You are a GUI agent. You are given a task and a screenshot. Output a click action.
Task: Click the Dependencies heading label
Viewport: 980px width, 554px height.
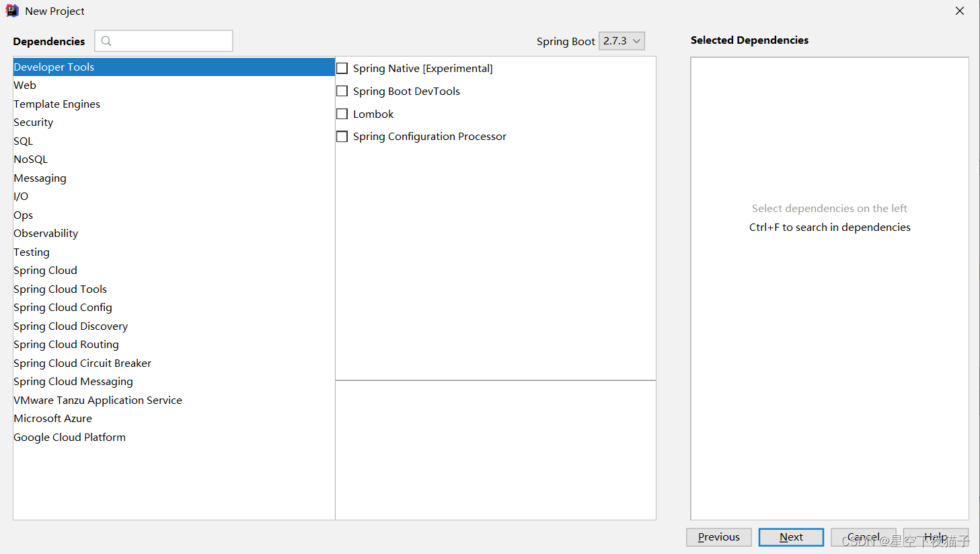coord(49,42)
